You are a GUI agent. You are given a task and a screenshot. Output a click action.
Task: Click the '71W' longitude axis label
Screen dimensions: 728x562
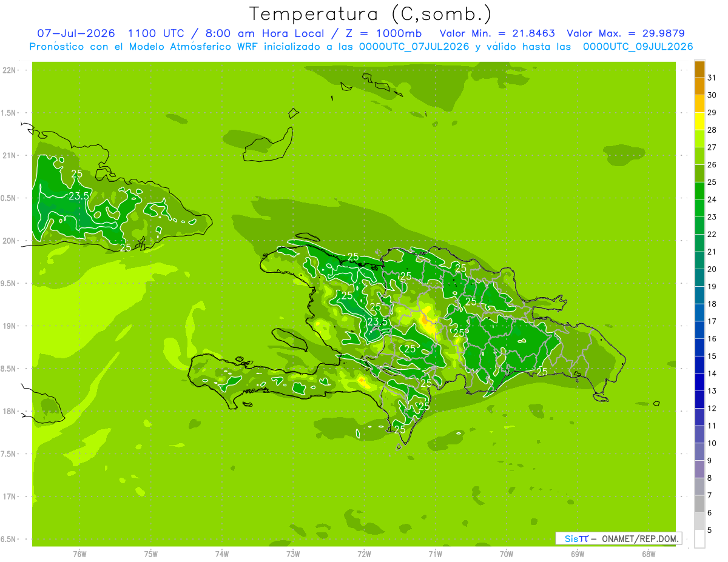(435, 554)
